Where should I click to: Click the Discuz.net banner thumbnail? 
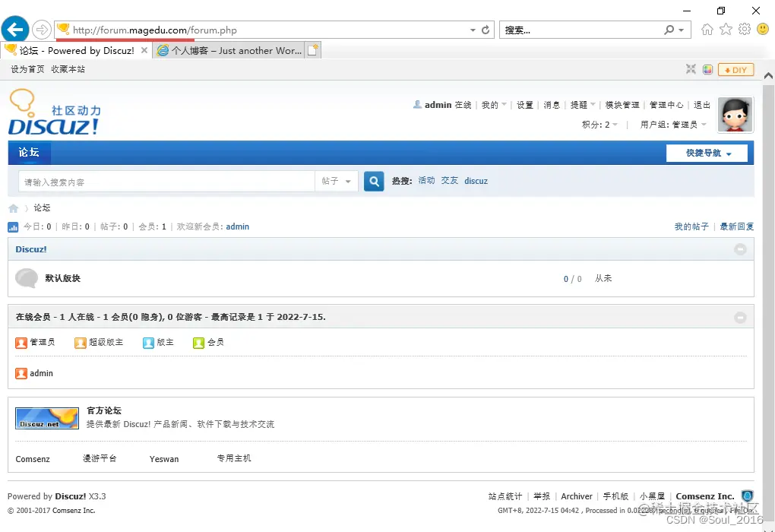pyautogui.click(x=46, y=418)
